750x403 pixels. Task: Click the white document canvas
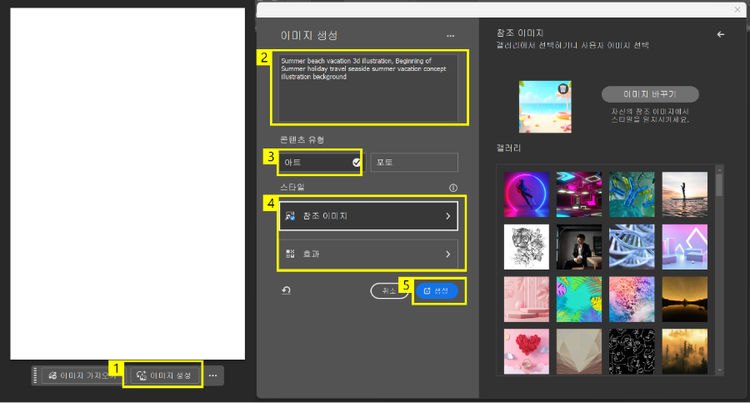tap(127, 184)
